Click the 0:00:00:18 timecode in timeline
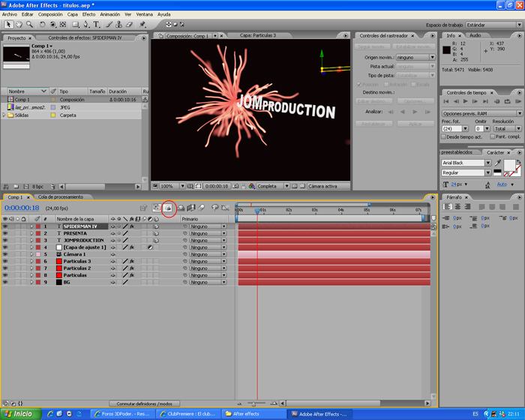 tap(22, 208)
